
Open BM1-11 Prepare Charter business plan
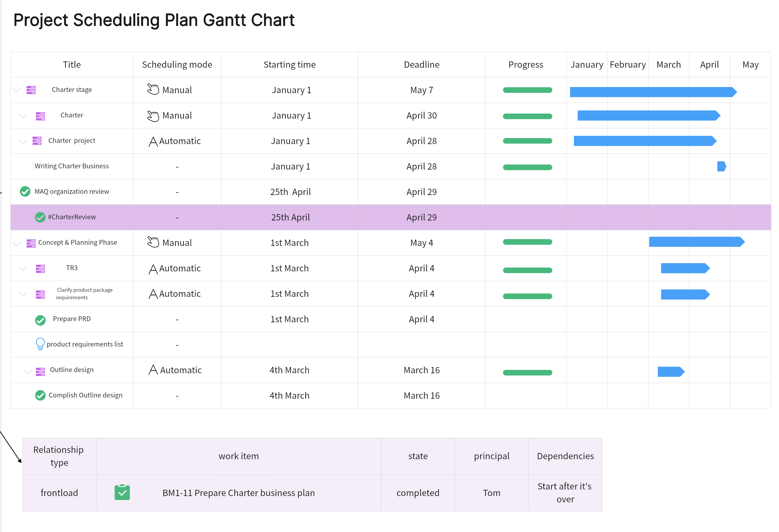tap(238, 492)
